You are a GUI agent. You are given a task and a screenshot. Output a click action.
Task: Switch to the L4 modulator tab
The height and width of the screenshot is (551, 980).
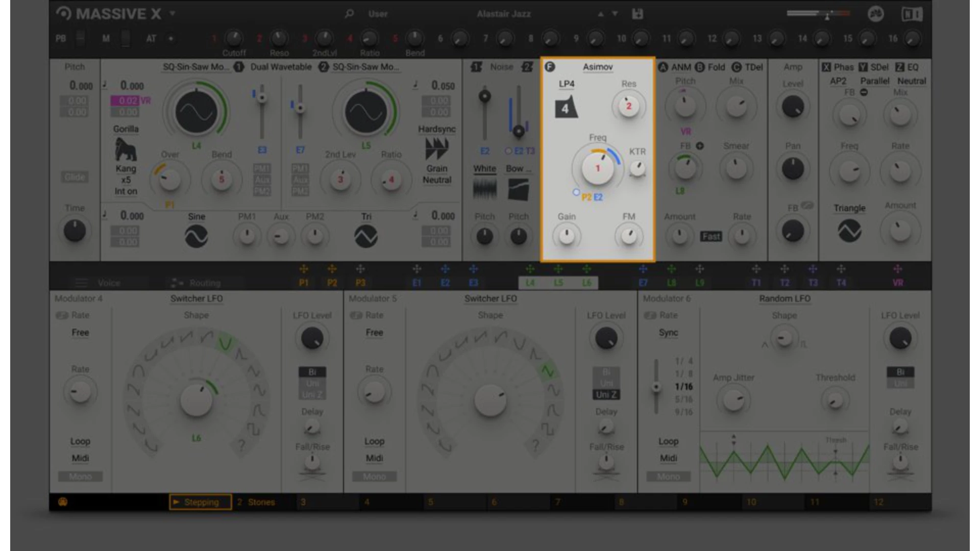(x=530, y=283)
